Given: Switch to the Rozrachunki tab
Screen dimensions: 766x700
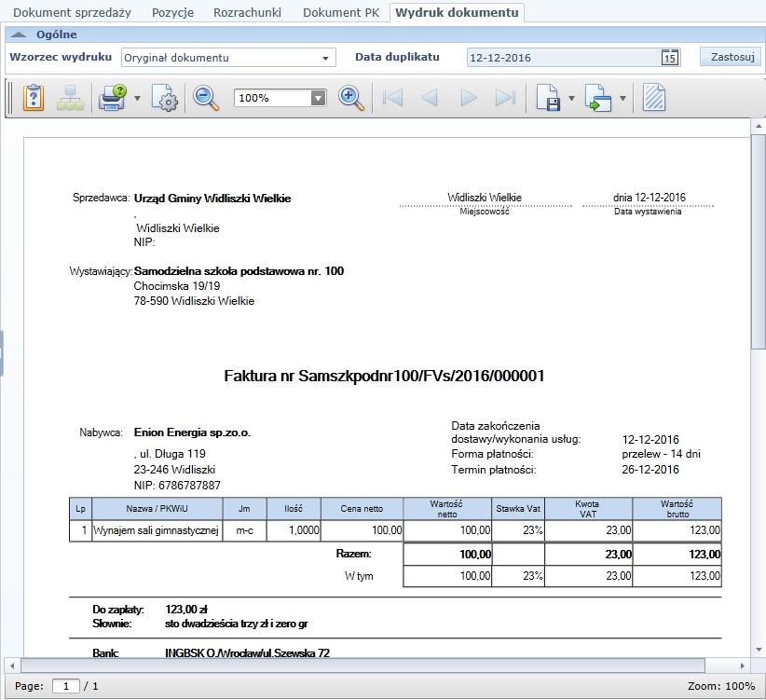Looking at the screenshot, I should (x=247, y=13).
